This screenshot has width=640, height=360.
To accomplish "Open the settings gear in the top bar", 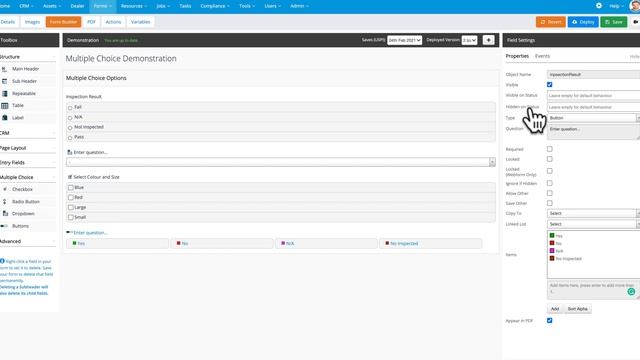I will tap(598, 6).
